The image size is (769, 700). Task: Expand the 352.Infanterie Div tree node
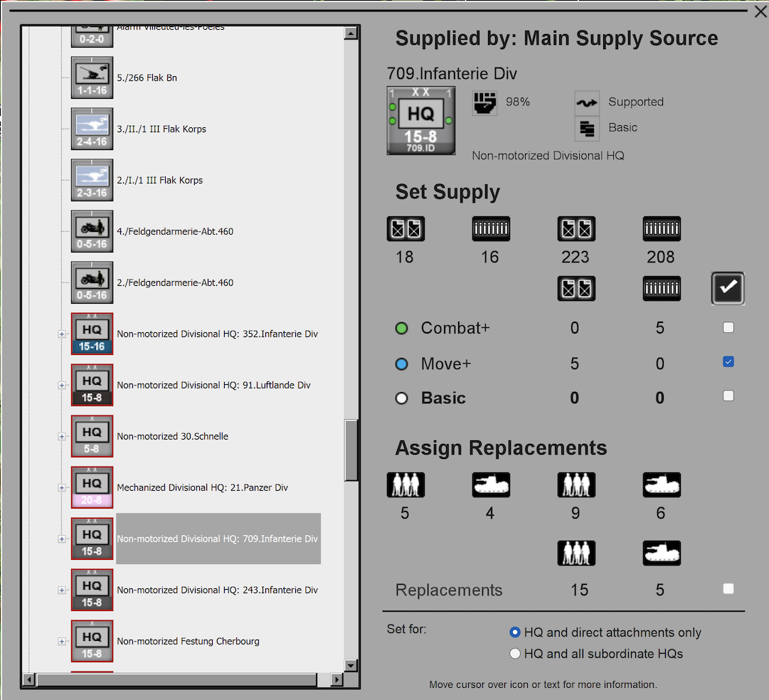click(x=62, y=334)
